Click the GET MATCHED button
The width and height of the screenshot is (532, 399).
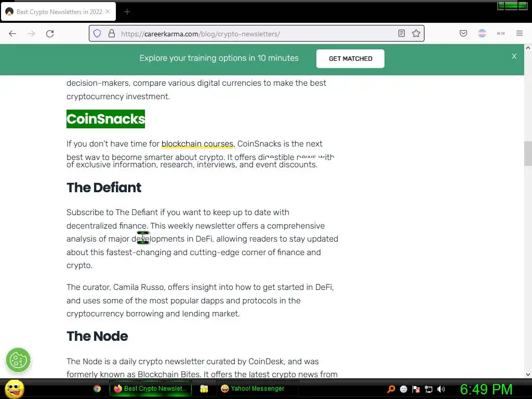pos(350,59)
